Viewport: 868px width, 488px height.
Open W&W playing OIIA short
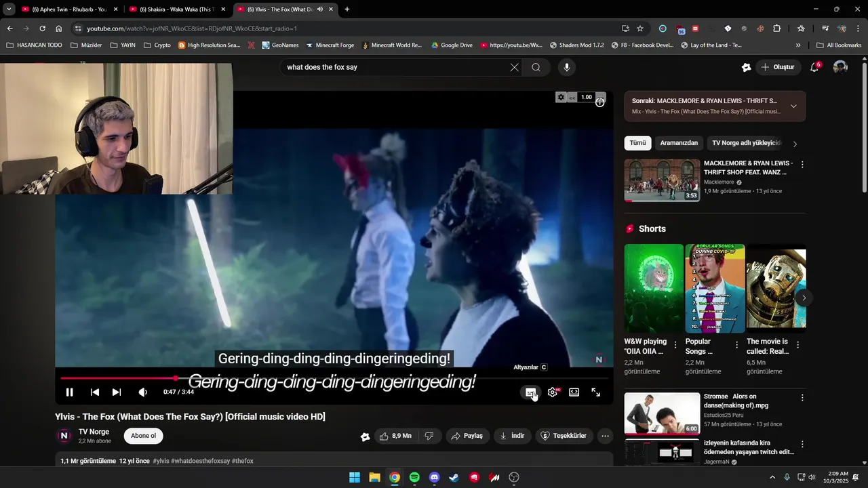tap(654, 288)
